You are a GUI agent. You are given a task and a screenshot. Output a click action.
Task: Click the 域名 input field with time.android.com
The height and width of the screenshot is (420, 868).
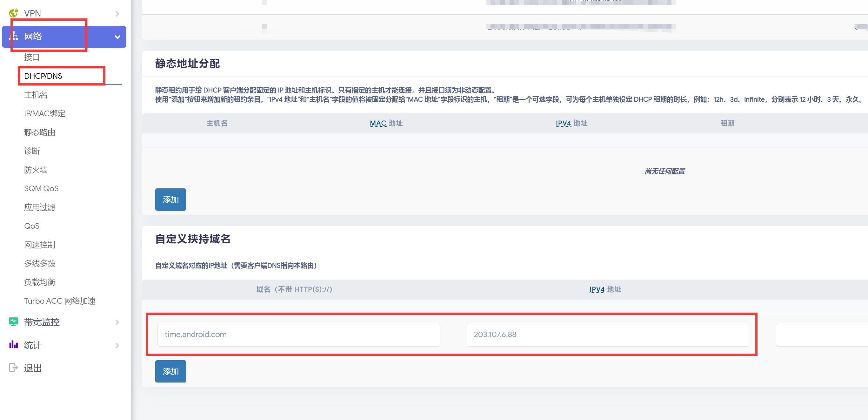tap(298, 335)
